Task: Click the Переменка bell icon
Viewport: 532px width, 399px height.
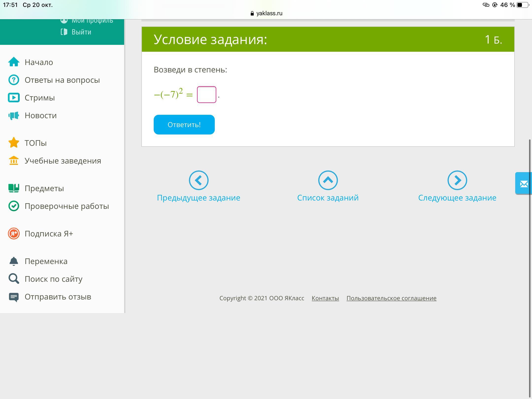Action: pos(14,261)
